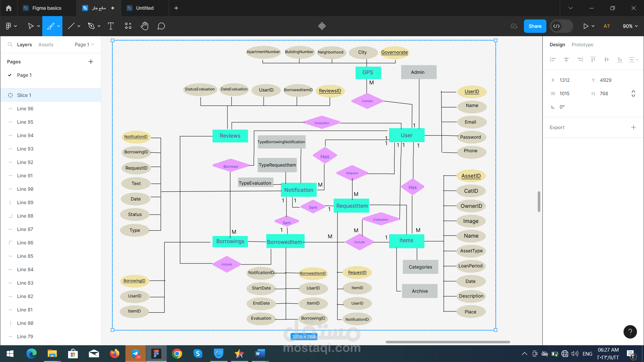Viewport: 644px width, 362px height.
Task: Click the Share button
Action: (535, 26)
